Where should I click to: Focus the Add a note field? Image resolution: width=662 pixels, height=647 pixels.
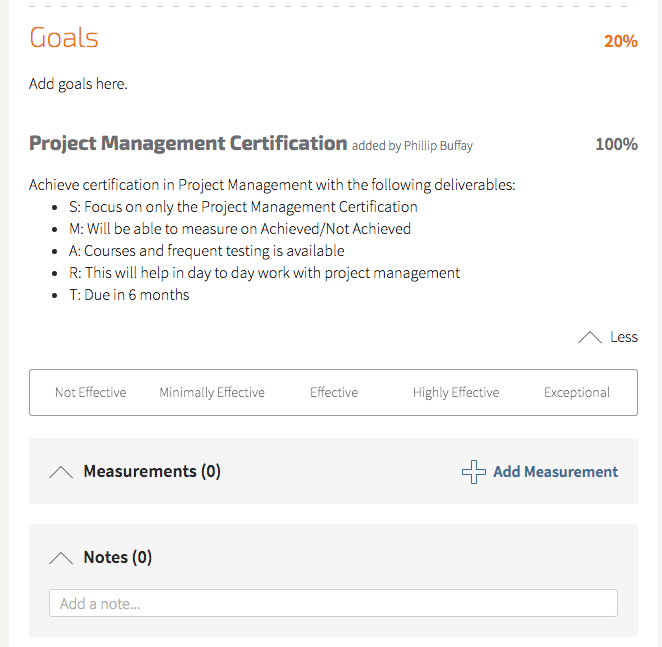tap(333, 603)
